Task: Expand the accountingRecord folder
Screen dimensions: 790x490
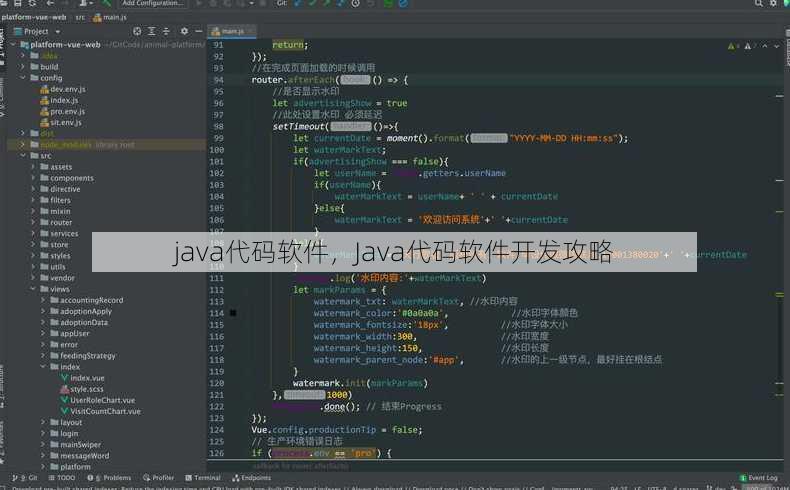Action: click(x=43, y=300)
